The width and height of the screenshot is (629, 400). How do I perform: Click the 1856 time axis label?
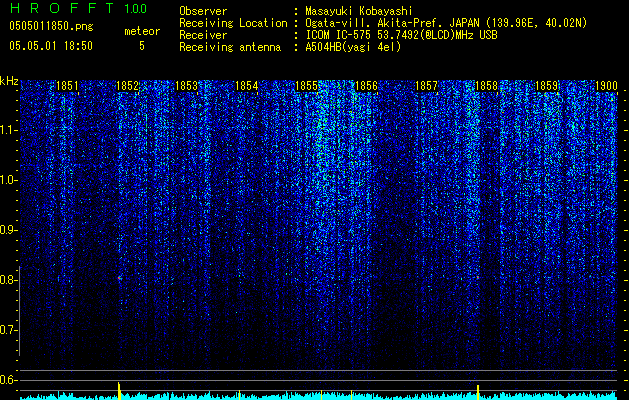[366, 86]
